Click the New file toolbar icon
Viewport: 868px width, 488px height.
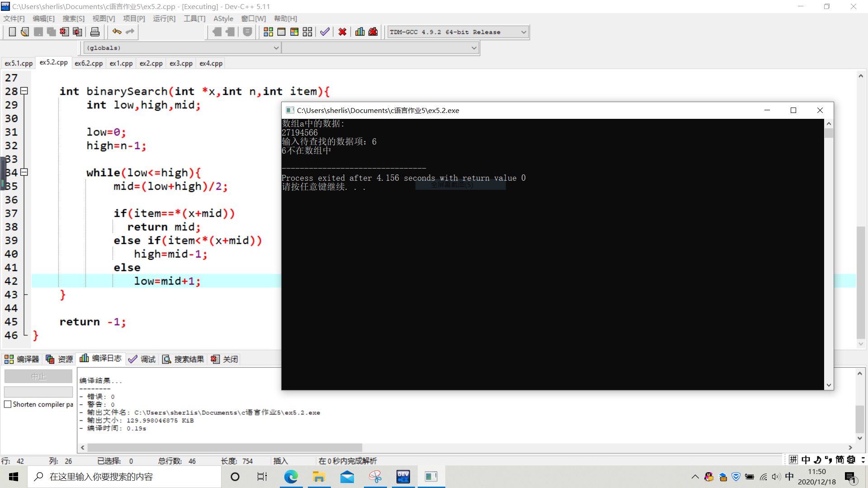point(12,32)
